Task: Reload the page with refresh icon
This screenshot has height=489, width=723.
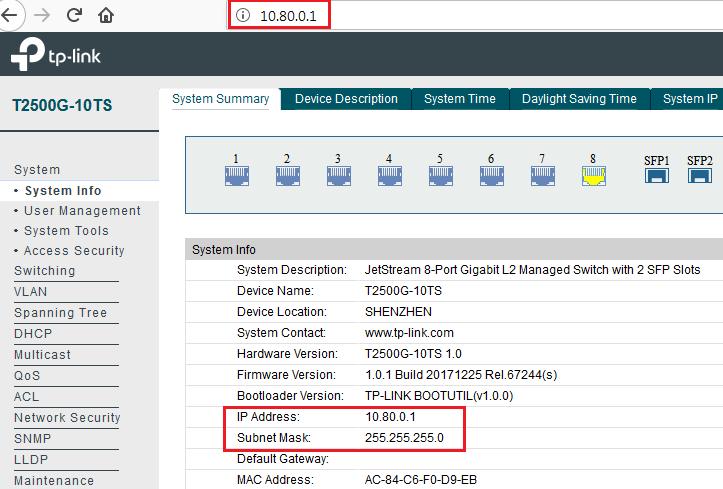Action: click(74, 15)
